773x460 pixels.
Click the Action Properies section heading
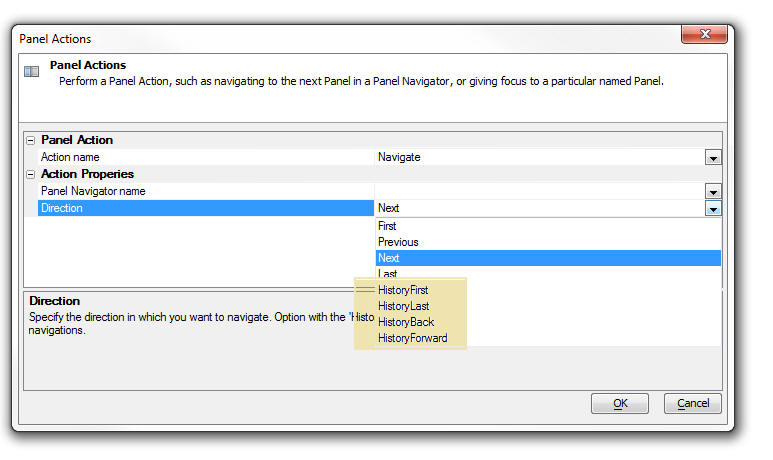[x=87, y=174]
